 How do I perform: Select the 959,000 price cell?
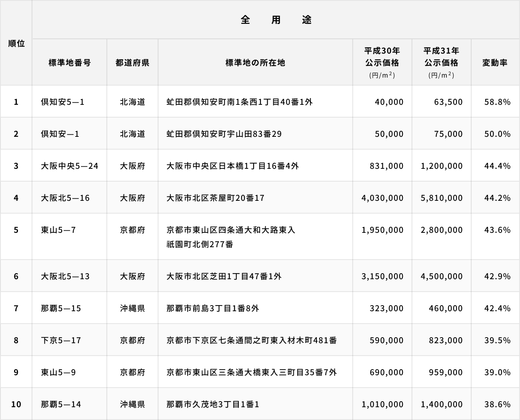(445, 372)
